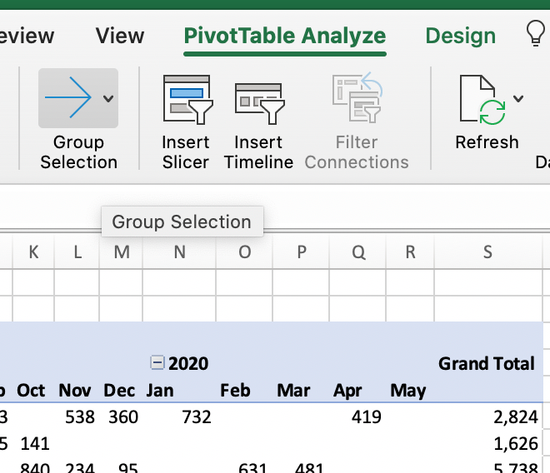Image resolution: width=550 pixels, height=473 pixels.
Task: Click the lightbulb Tell Me icon
Action: (x=535, y=33)
